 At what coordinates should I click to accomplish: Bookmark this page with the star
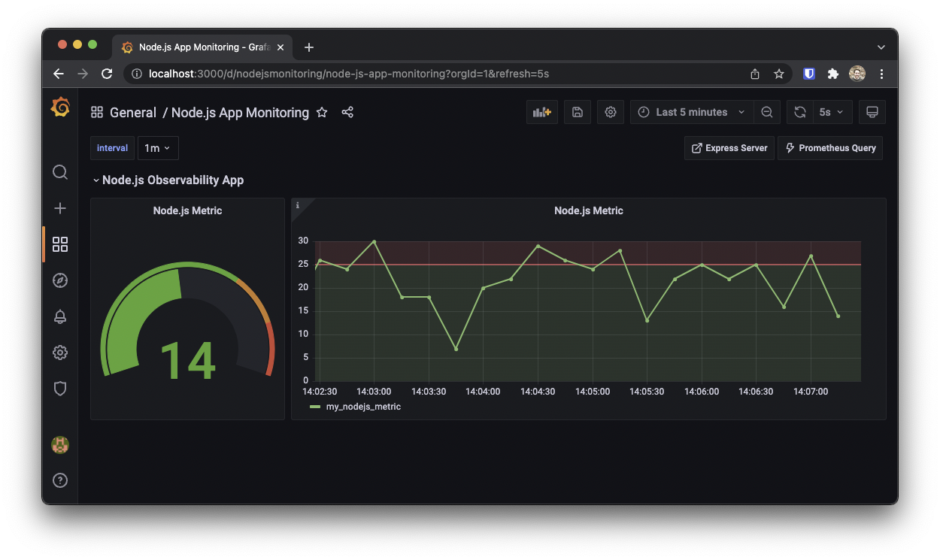779,74
